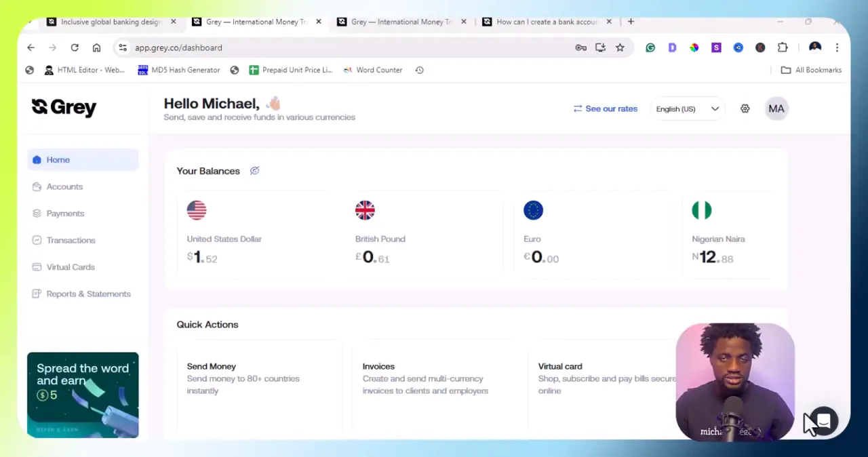This screenshot has height=457, width=868.
Task: Open the purple D extension icon
Action: pos(672,47)
